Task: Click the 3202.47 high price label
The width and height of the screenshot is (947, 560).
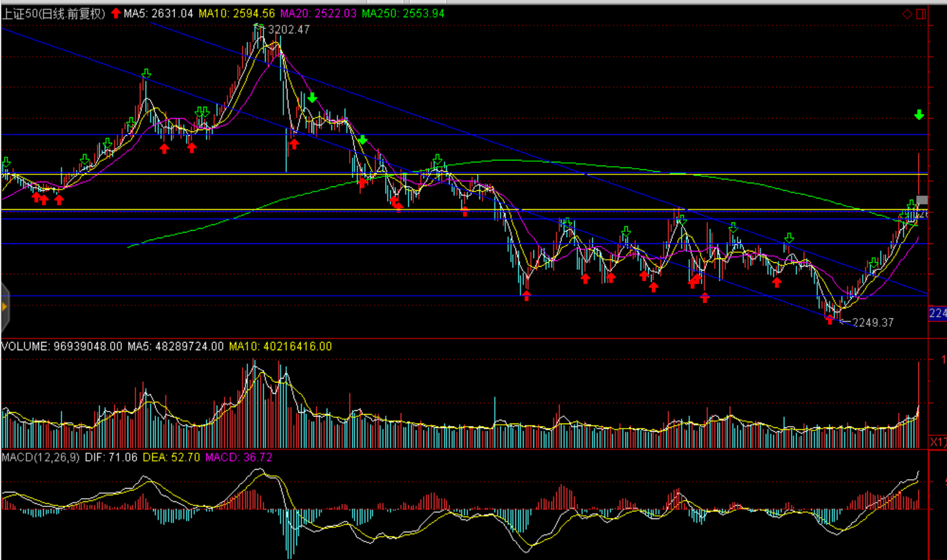Action: point(289,30)
